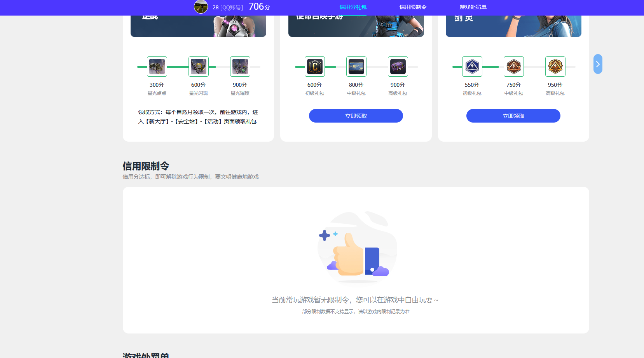Screen dimensions: 644x358
Task: Click the QQ account avatar picture
Action: point(201,7)
